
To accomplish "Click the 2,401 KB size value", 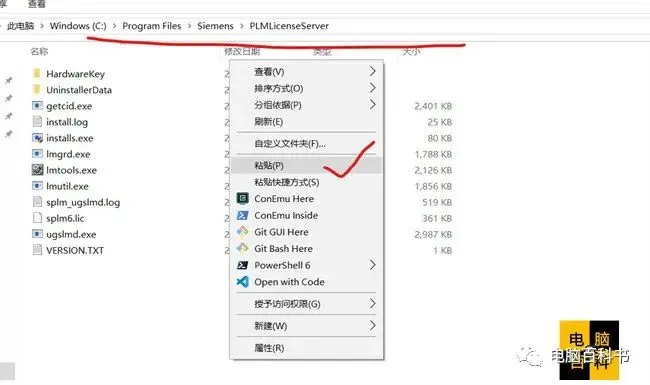I will 433,106.
